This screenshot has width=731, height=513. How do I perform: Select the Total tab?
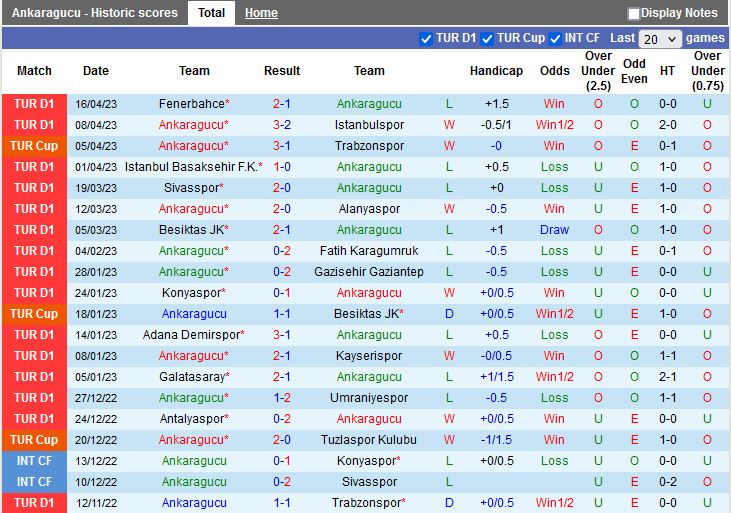pos(211,13)
